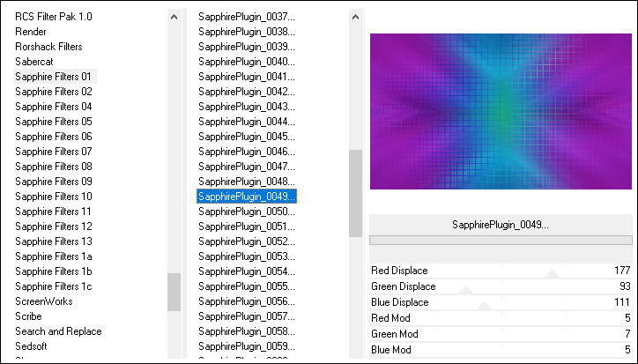
Task: Click the highlighted SapphirePlugin_0049 list entry
Action: click(x=247, y=197)
